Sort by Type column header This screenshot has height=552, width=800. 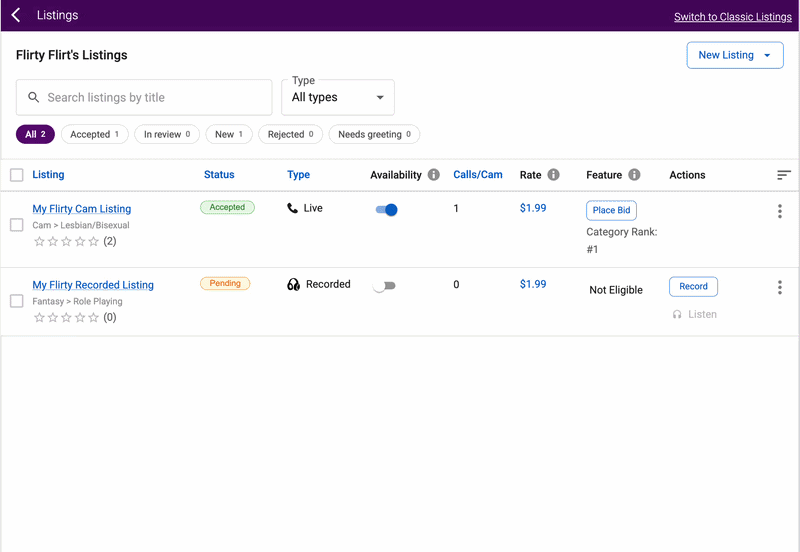click(x=298, y=174)
